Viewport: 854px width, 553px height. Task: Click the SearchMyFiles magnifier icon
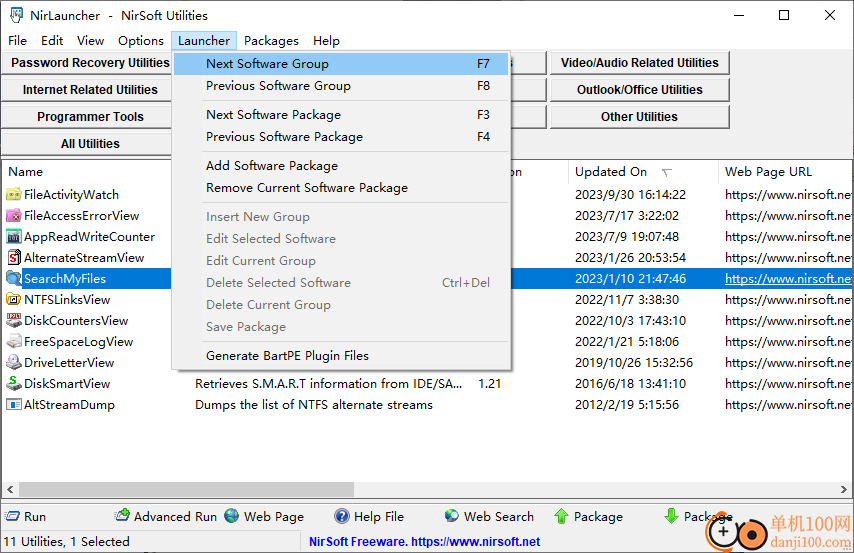[14, 278]
